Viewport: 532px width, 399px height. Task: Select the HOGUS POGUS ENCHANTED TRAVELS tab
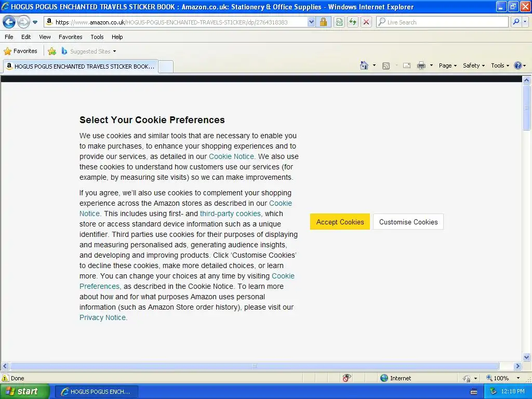point(81,66)
